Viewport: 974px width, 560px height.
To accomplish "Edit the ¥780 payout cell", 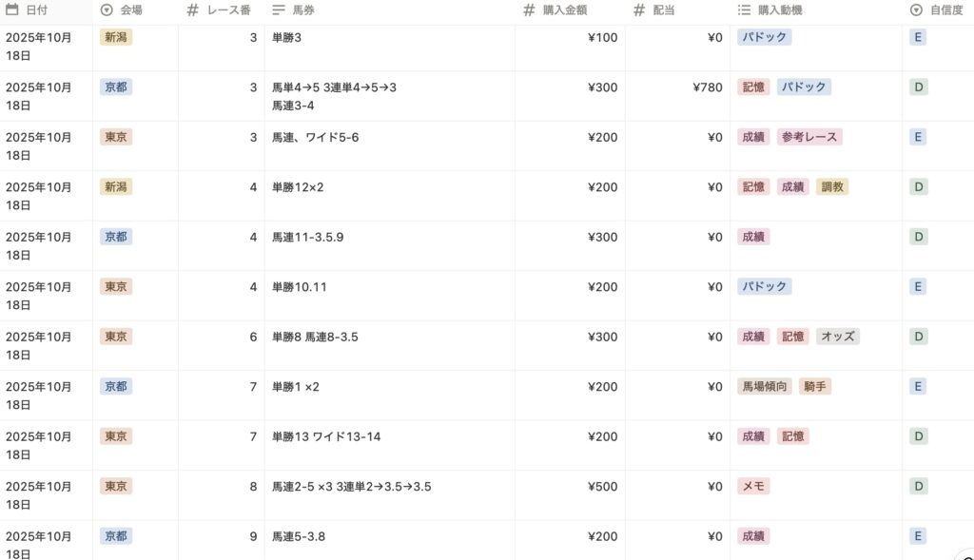I will click(707, 87).
